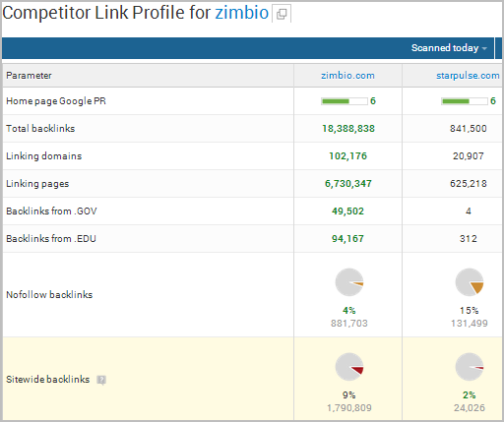Image resolution: width=504 pixels, height=422 pixels.
Task: Click the sitewide count 24,026
Action: (x=470, y=408)
